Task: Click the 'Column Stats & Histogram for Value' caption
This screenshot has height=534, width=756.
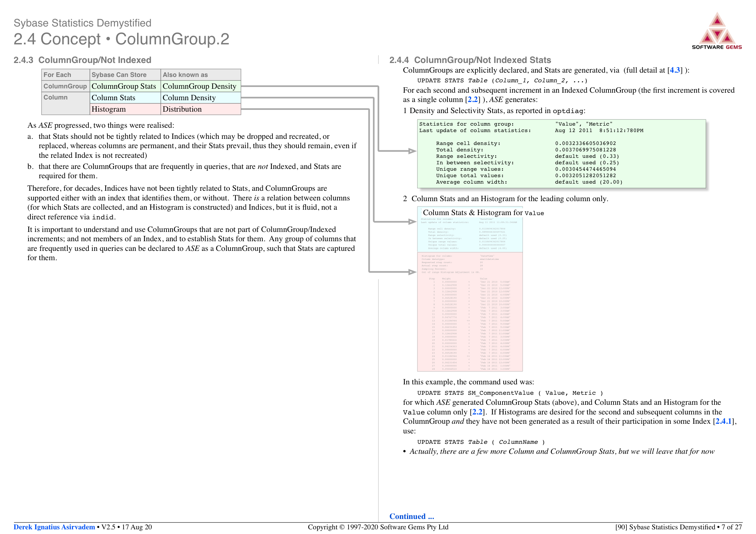Action: [x=483, y=213]
